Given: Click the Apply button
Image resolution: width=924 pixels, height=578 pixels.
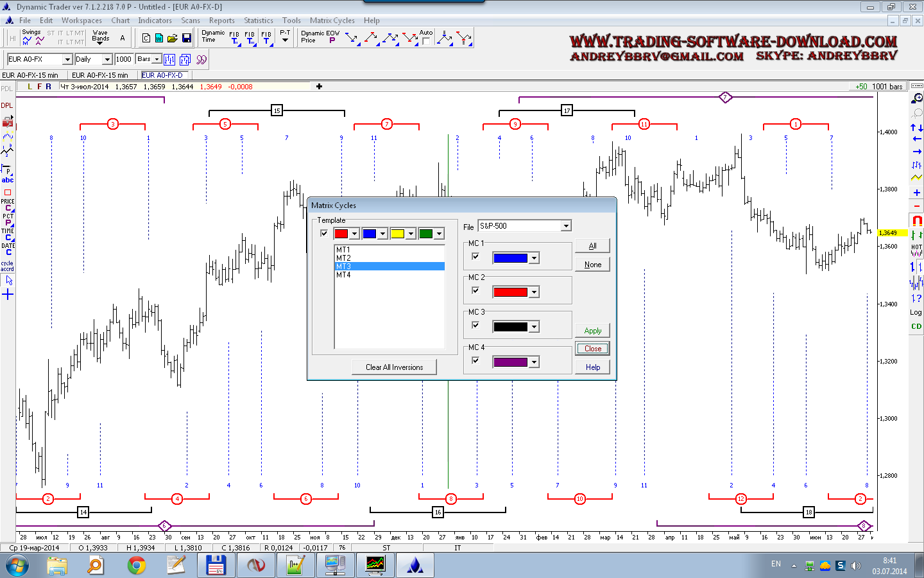Looking at the screenshot, I should click(592, 331).
